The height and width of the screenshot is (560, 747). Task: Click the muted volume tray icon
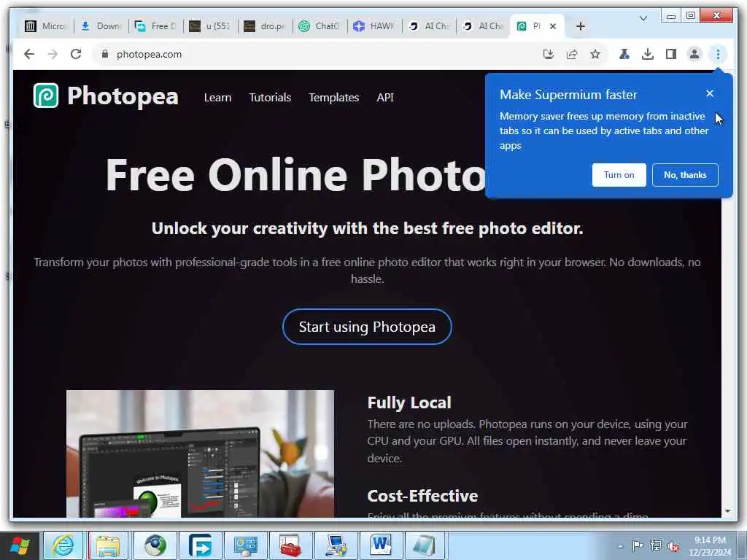click(x=673, y=547)
